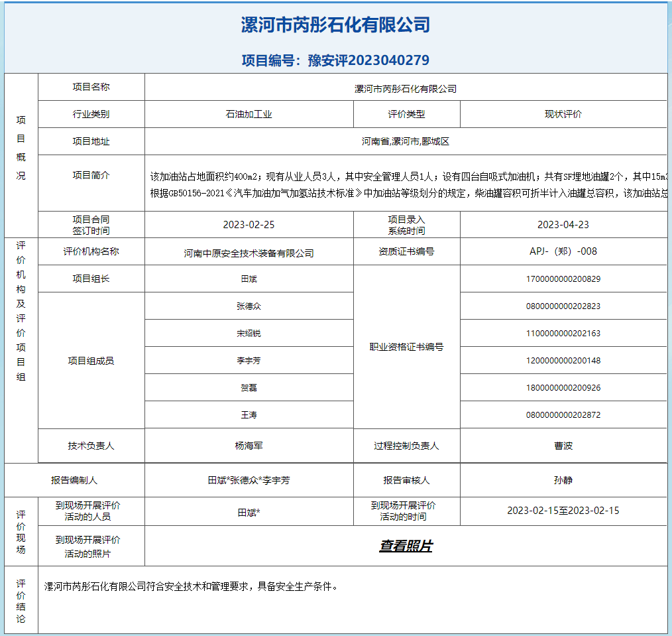The width and height of the screenshot is (672, 636).
Task: Click the 项目地址 label cell
Action: point(91,141)
